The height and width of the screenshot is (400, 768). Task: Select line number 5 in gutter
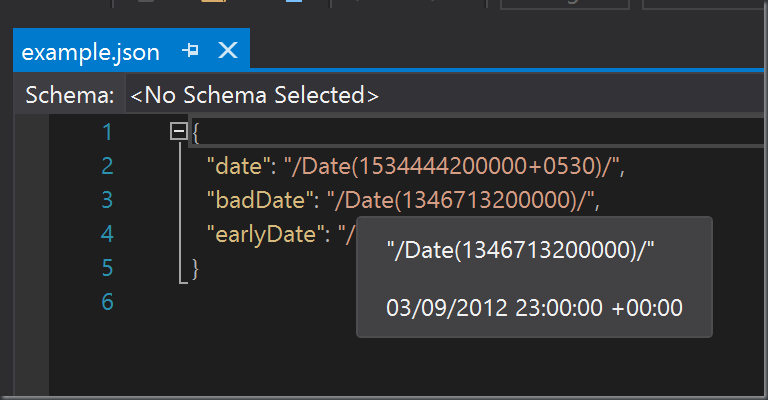pyautogui.click(x=107, y=268)
